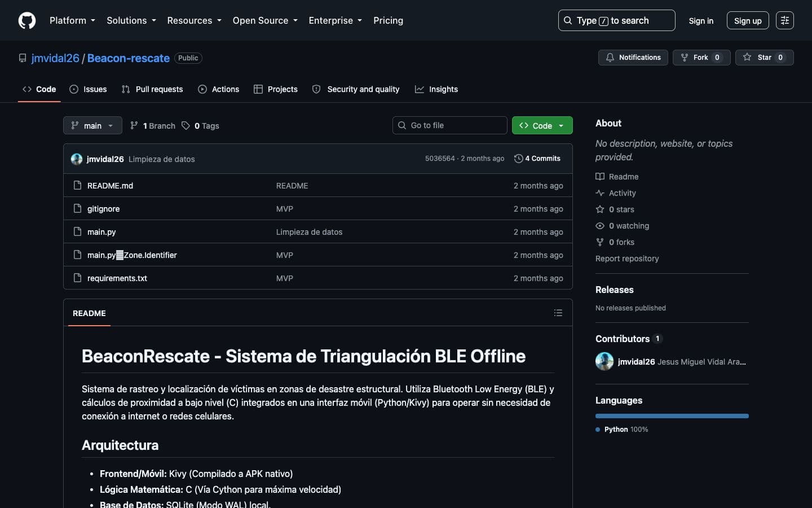Screen dimensions: 812x508
Task: Focus the Type to search box
Action: [x=616, y=20]
